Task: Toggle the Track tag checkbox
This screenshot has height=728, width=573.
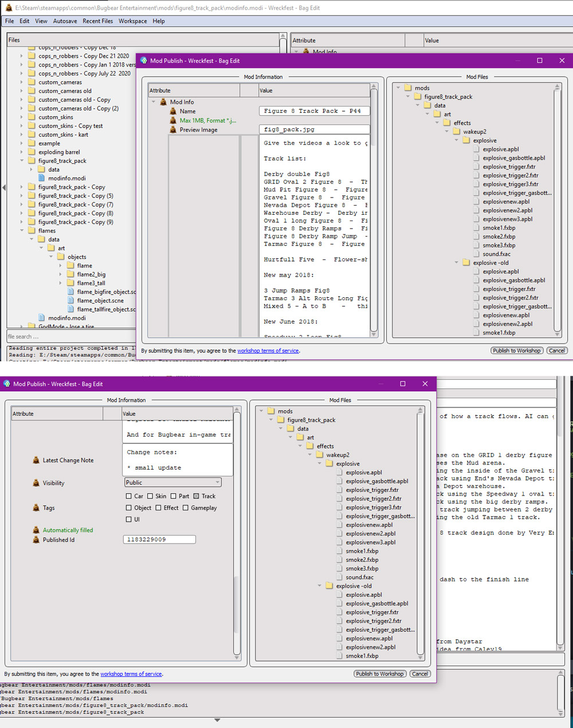Action: pos(196,496)
